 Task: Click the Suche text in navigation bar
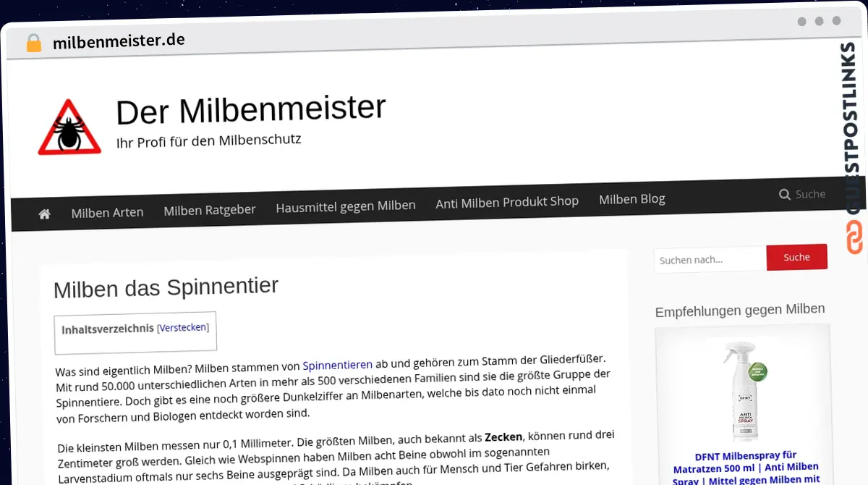[810, 194]
